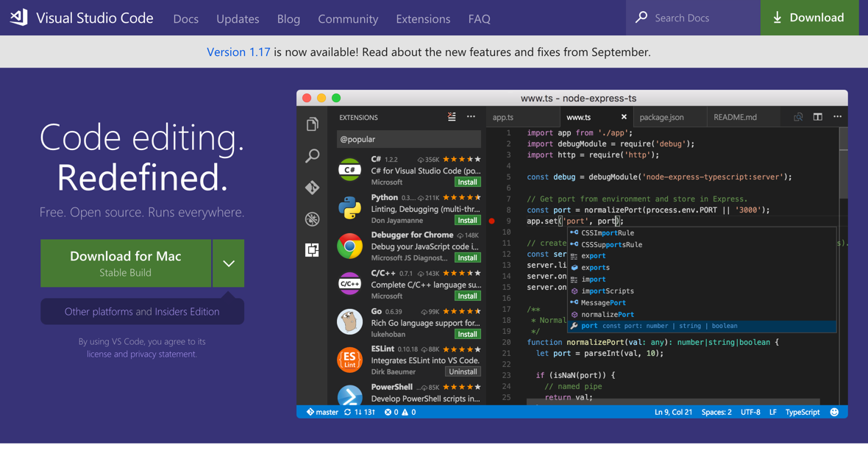The height and width of the screenshot is (456, 868).
Task: Click Other platforms and Insiders Edition
Action: click(142, 312)
